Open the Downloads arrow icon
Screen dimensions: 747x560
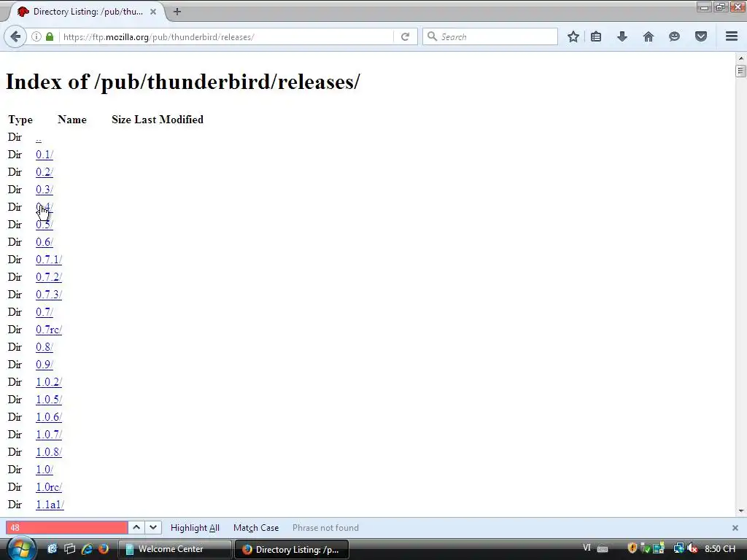click(622, 36)
